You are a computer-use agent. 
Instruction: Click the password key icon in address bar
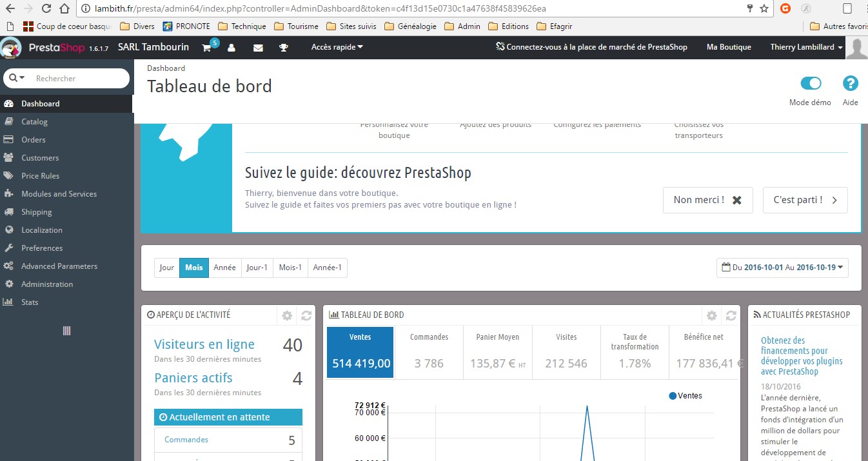click(x=749, y=8)
